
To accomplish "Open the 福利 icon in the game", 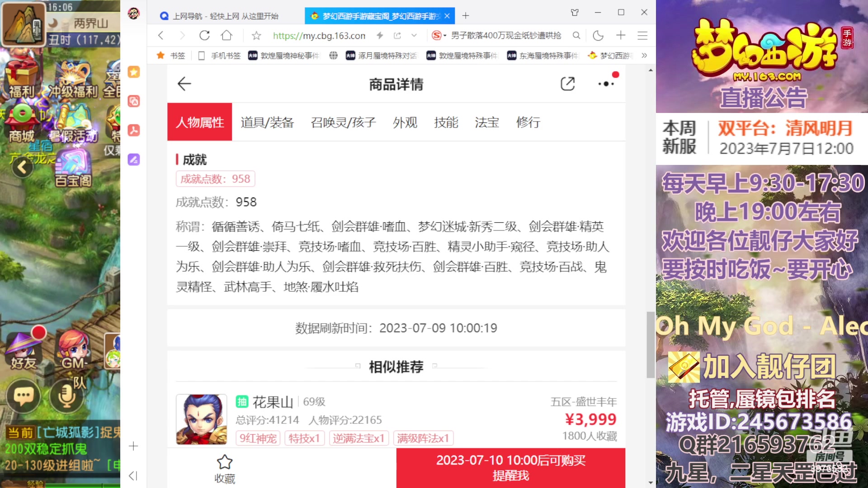I will pyautogui.click(x=21, y=80).
